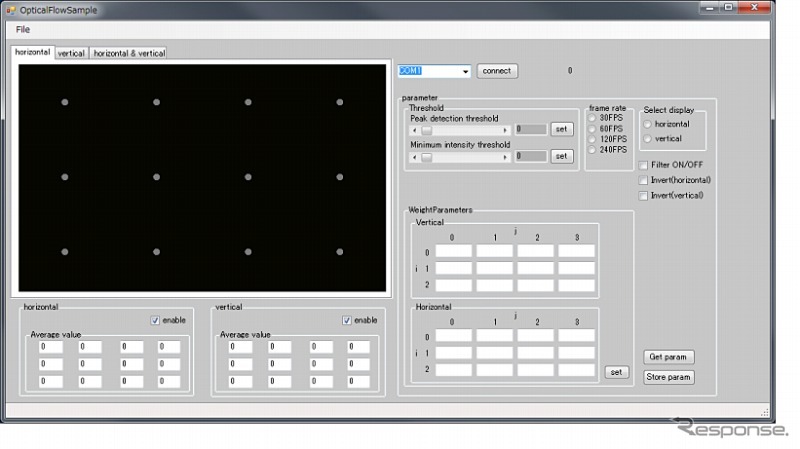Open the File menu
The width and height of the screenshot is (800, 449).
[x=22, y=30]
